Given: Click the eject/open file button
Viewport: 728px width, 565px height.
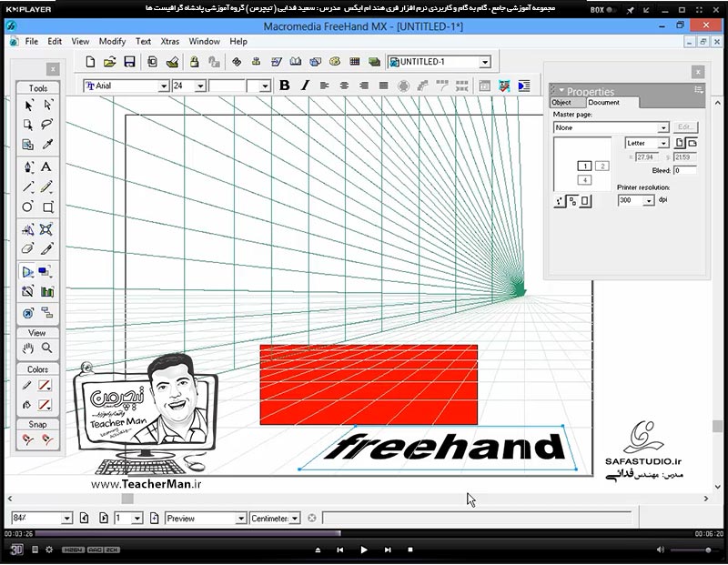Looking at the screenshot, I should tap(318, 550).
